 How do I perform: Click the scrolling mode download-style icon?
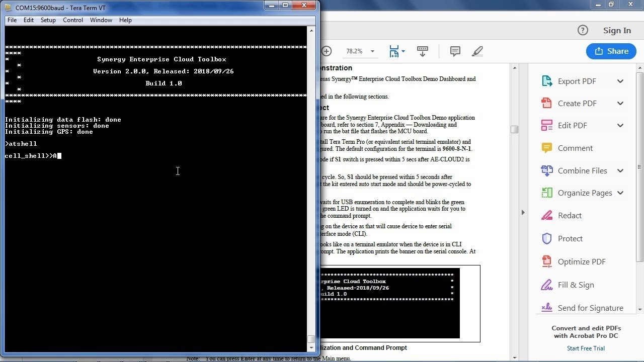(x=423, y=51)
